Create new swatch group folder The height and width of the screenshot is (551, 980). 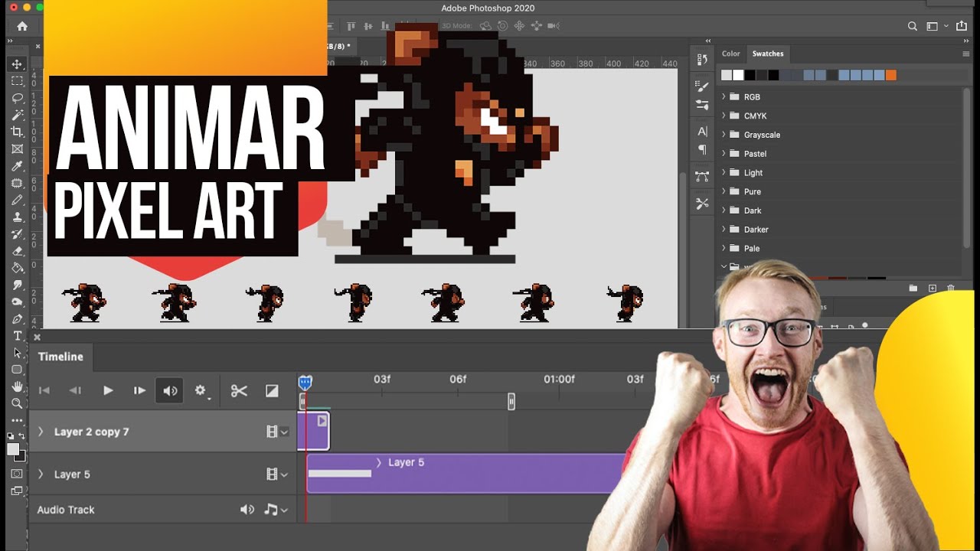[913, 289]
